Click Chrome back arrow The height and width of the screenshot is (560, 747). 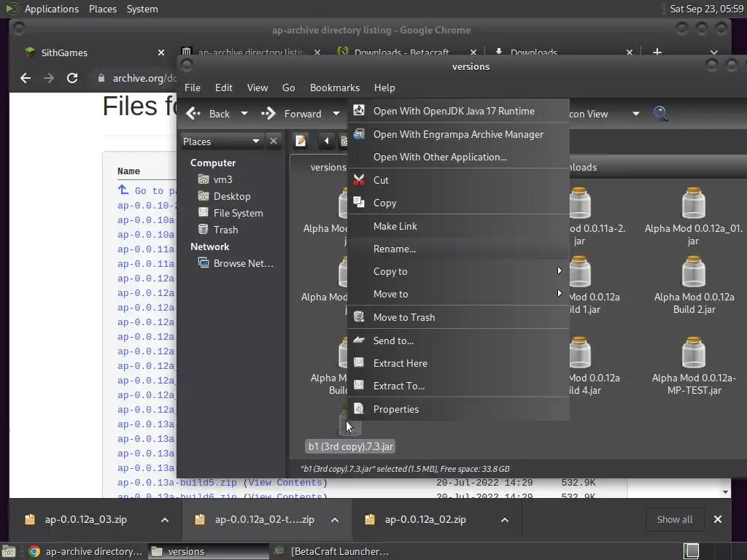click(26, 78)
